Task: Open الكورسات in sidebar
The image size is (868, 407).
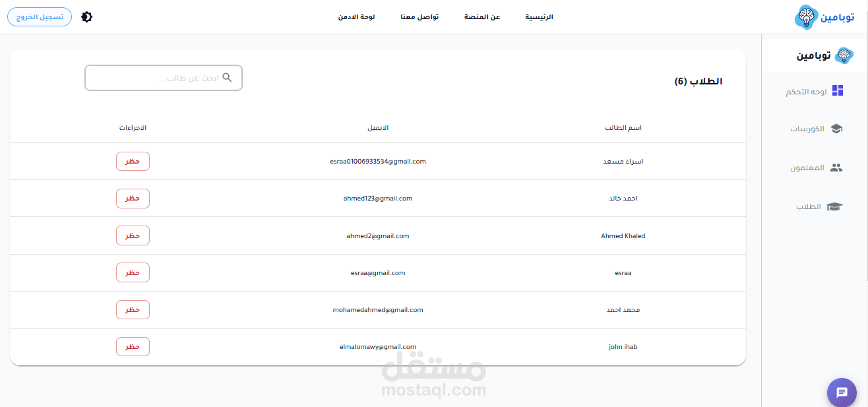Action: tap(807, 129)
